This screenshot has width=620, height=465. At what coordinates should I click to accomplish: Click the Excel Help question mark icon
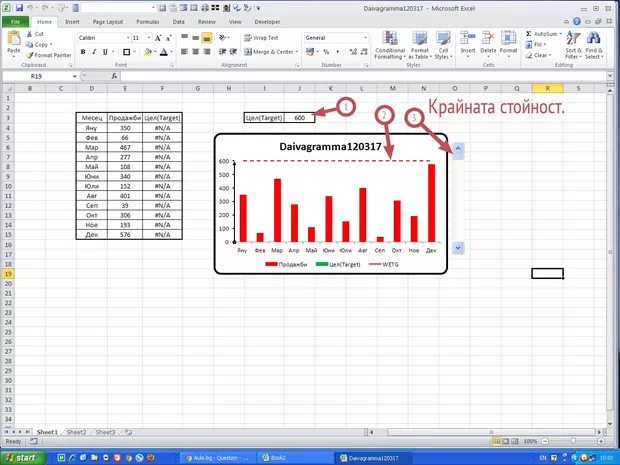coord(577,22)
